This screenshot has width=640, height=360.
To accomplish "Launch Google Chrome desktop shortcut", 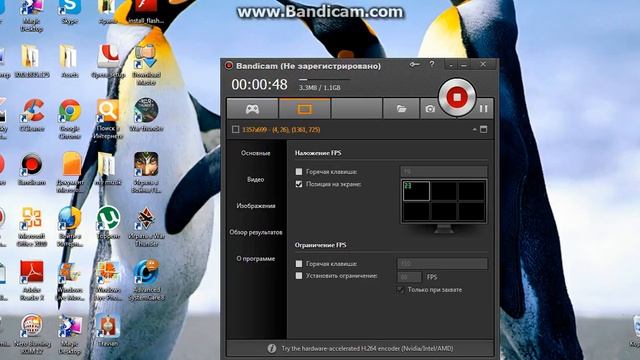I will [69, 118].
